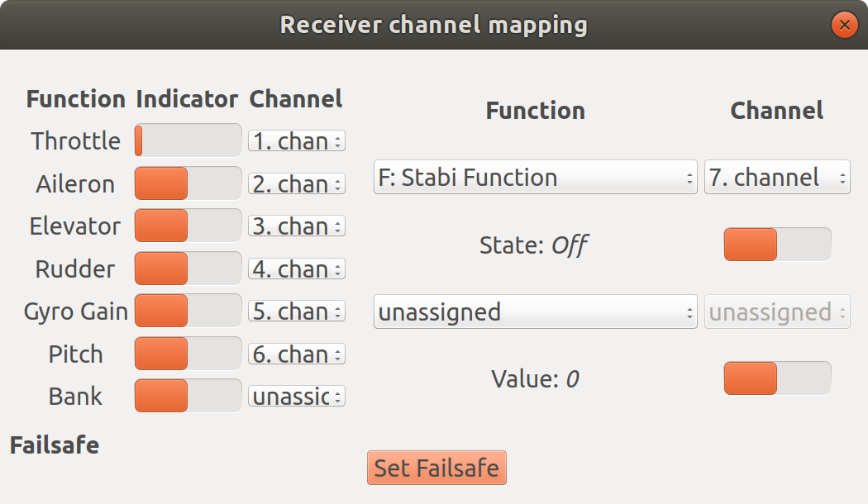
Task: Click the Set Failsafe button
Action: [436, 468]
